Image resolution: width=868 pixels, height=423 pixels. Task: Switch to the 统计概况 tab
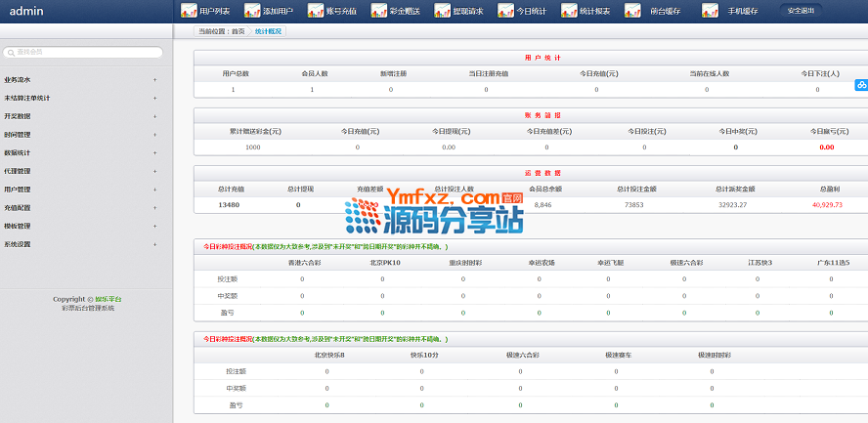[x=268, y=31]
